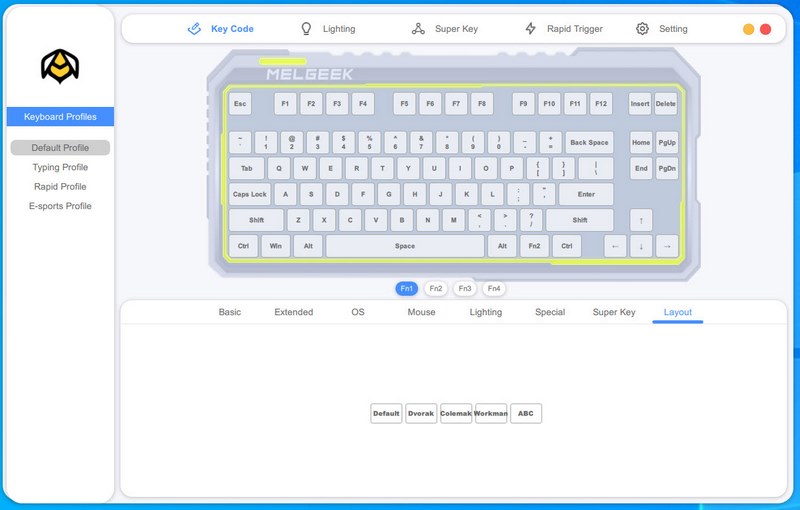This screenshot has height=510, width=800.
Task: Select the F1 key
Action: [285, 104]
